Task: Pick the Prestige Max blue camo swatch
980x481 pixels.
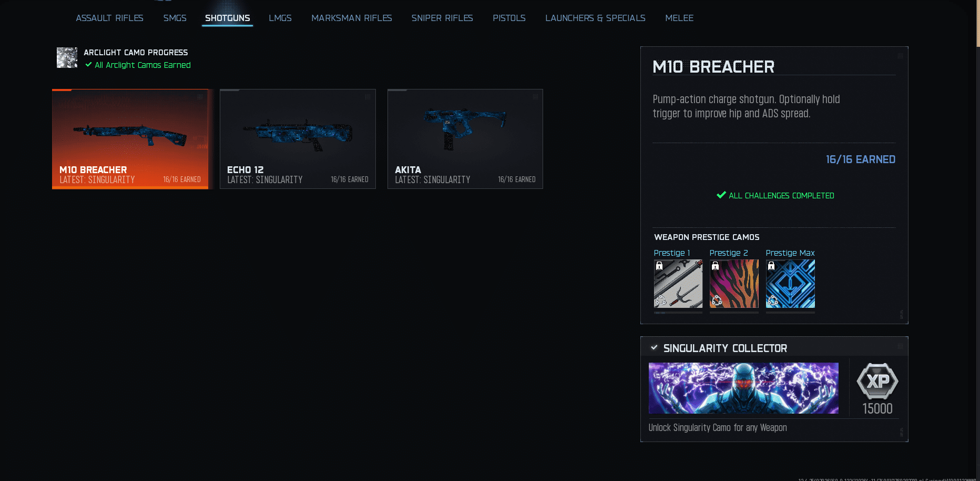Action: [790, 284]
